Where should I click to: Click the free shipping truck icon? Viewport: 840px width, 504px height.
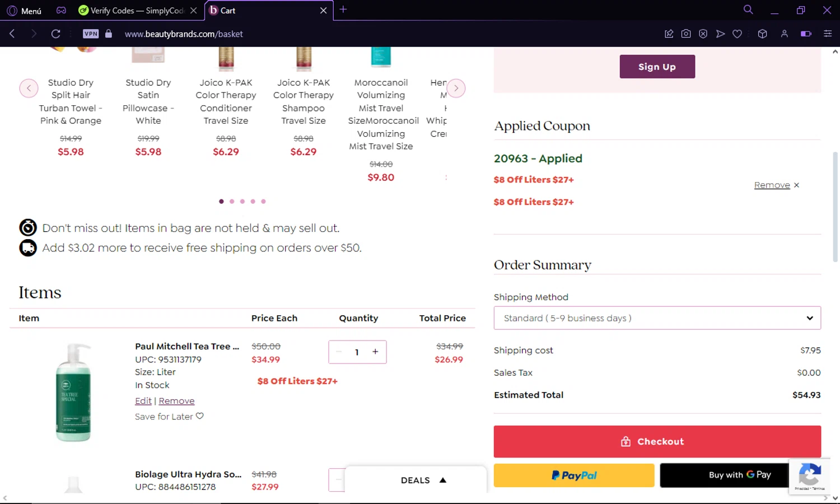pyautogui.click(x=28, y=248)
